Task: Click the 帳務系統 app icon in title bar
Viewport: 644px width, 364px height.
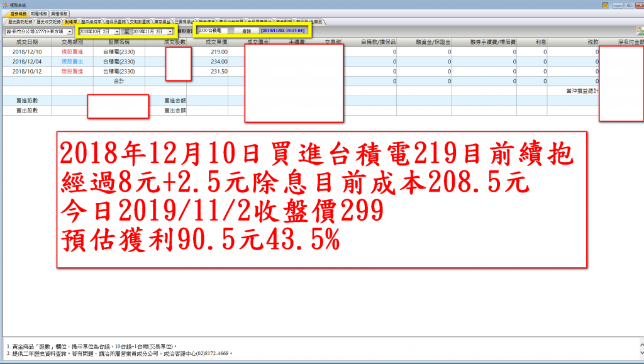Action: point(5,5)
